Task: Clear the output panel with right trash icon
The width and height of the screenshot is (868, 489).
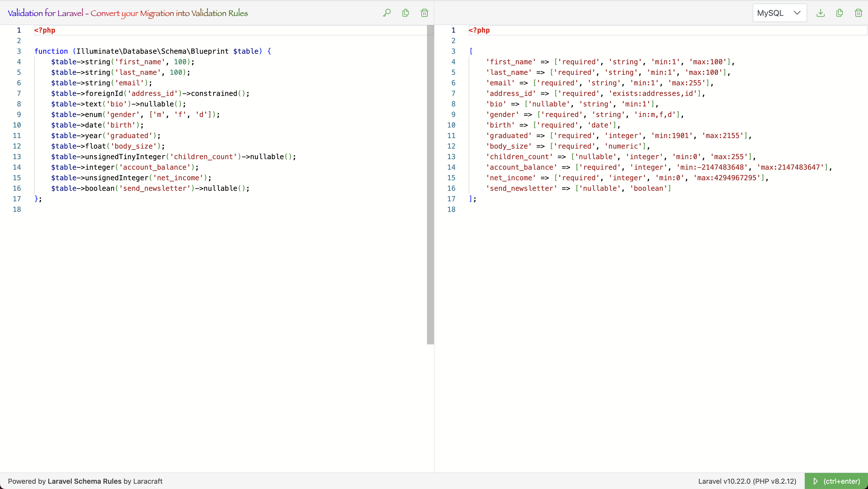Action: coord(858,13)
